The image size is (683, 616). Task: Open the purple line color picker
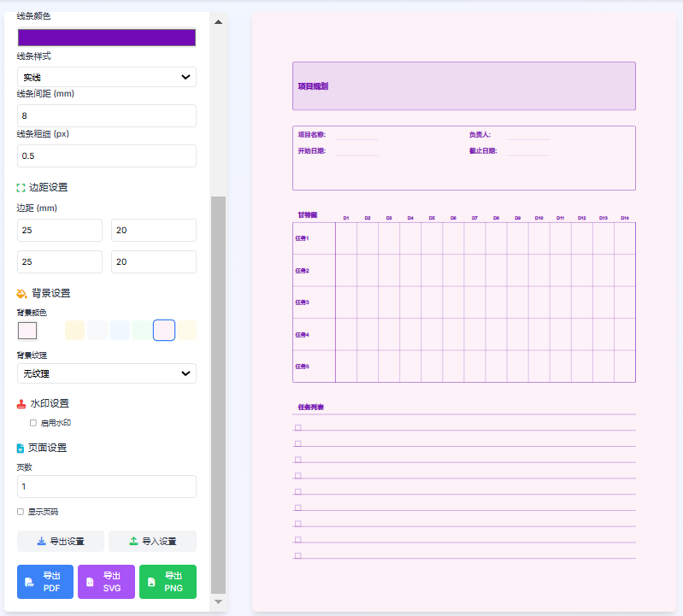(107, 38)
